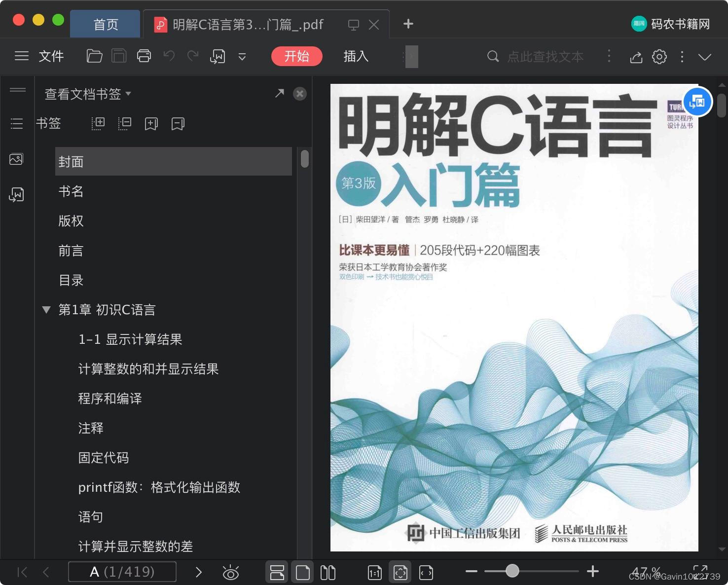Click the presentation screen icon on the pdf tab

tap(353, 25)
